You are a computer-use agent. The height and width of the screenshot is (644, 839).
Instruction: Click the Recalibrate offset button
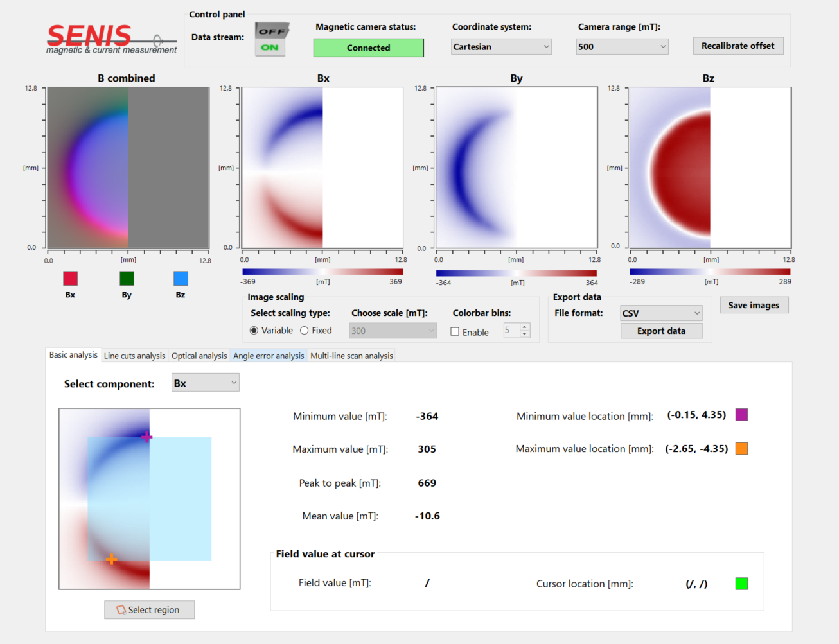click(737, 46)
